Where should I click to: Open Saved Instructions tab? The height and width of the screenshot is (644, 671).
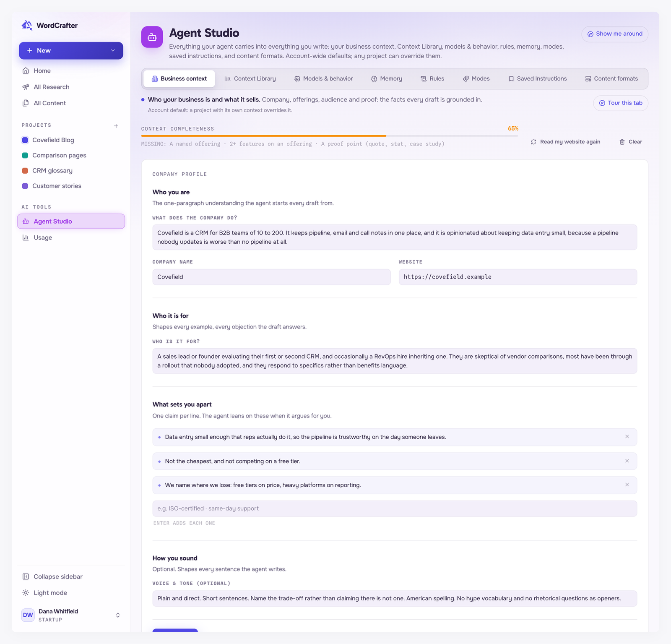537,79
